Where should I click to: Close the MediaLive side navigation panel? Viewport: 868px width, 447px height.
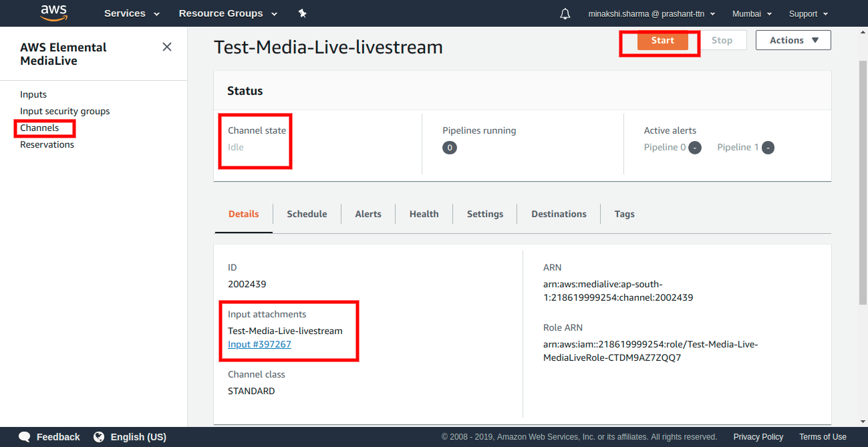(167, 47)
